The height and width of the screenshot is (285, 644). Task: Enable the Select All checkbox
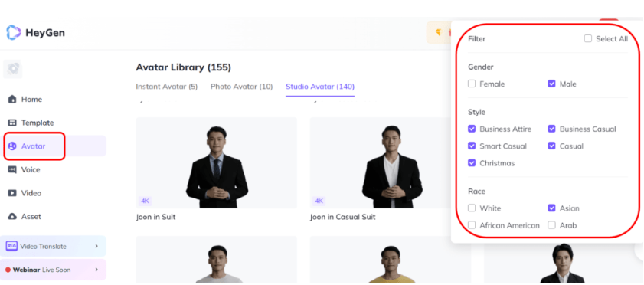coord(588,38)
